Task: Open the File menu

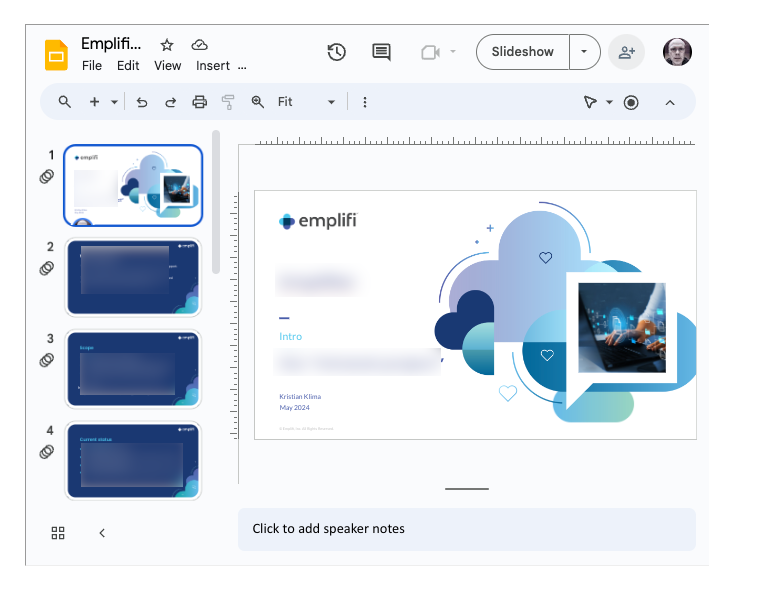Action: (x=92, y=66)
